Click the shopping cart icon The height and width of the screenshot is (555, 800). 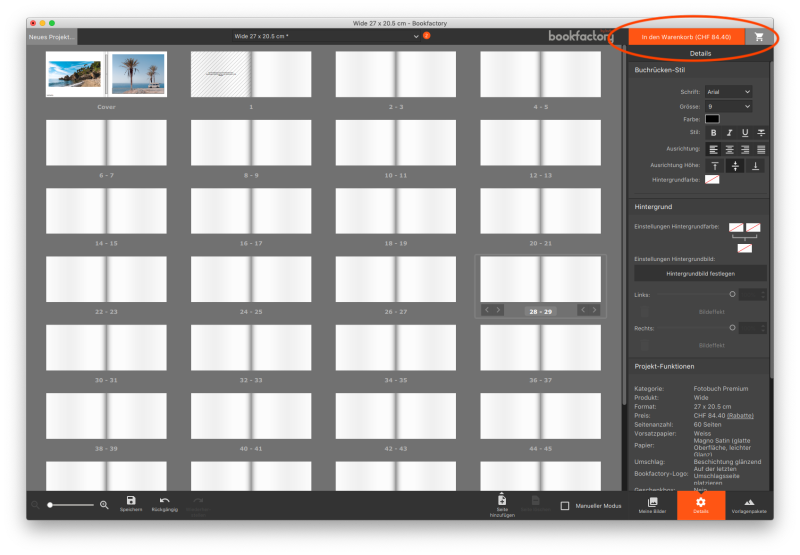coord(759,37)
